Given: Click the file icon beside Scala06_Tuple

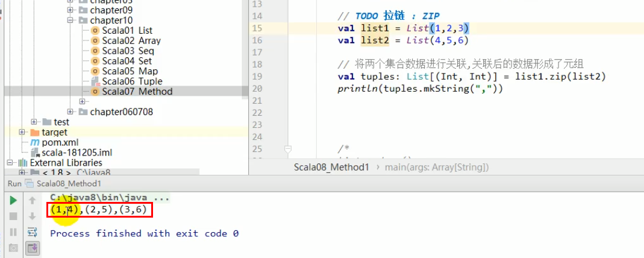Looking at the screenshot, I should point(95,81).
